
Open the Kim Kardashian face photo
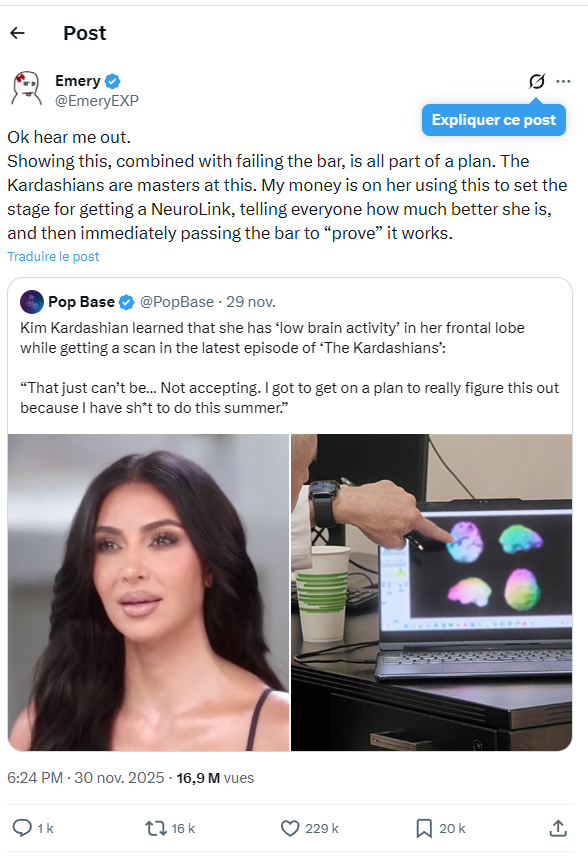coord(148,592)
